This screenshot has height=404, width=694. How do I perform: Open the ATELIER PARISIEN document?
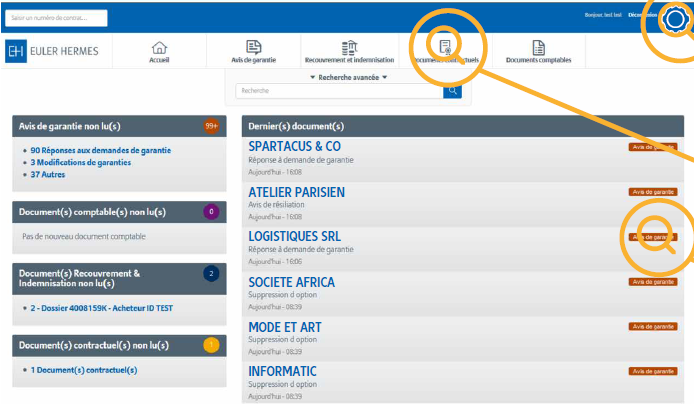coord(297,192)
